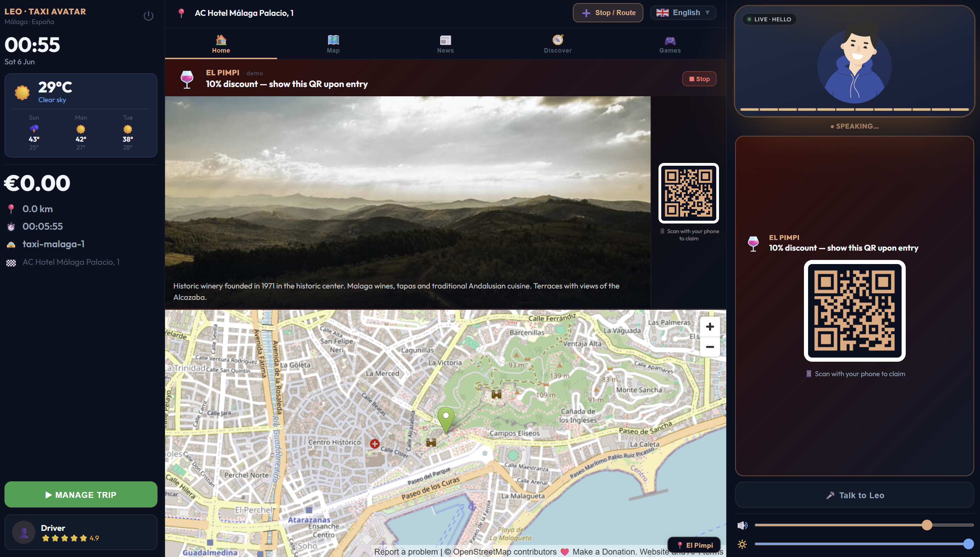Click the El Pimpi landscape photo
Image resolution: width=980 pixels, height=557 pixels.
click(x=407, y=202)
